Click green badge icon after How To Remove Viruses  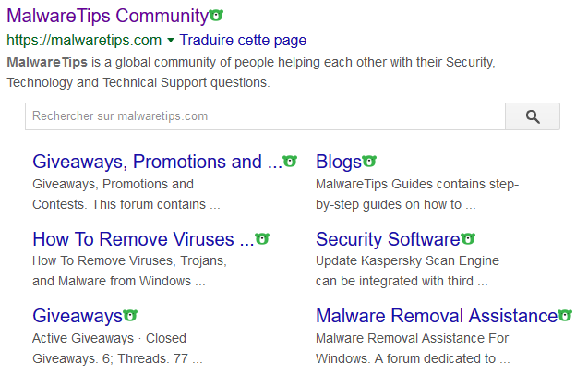tap(262, 239)
